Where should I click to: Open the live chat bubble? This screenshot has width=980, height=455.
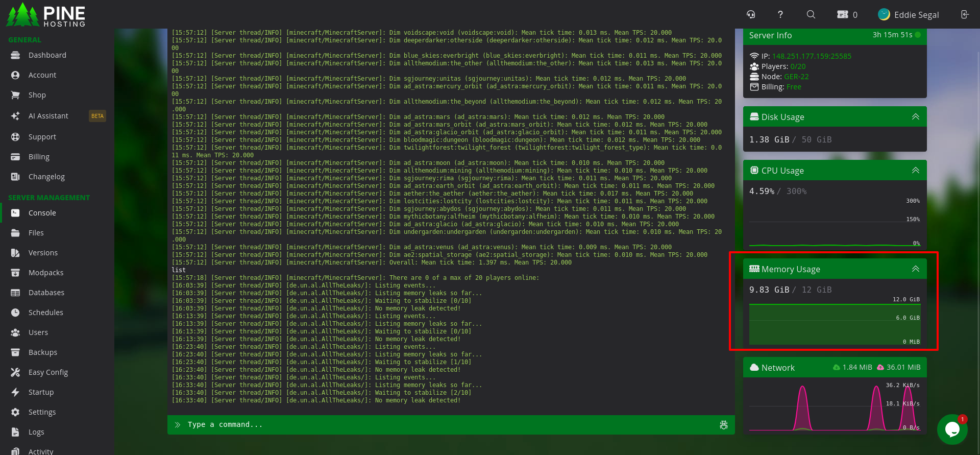coord(952,429)
